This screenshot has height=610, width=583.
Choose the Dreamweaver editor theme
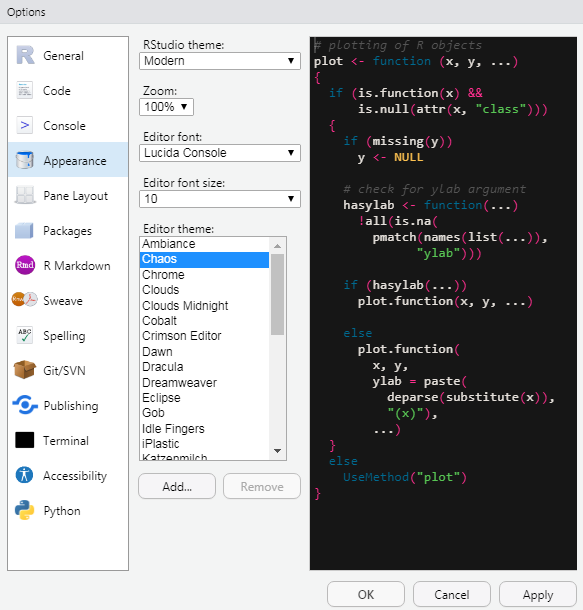click(x=205, y=382)
